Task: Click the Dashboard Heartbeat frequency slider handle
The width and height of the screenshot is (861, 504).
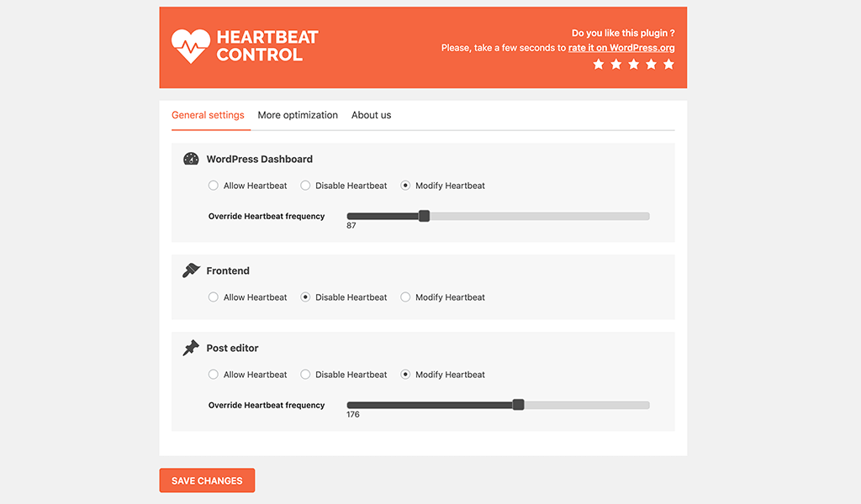Action: [x=424, y=216]
